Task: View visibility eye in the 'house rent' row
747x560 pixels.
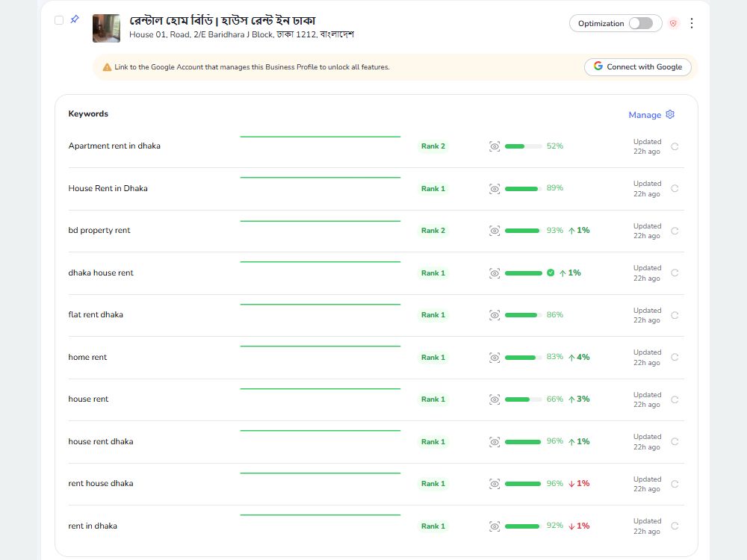Action: coord(495,399)
